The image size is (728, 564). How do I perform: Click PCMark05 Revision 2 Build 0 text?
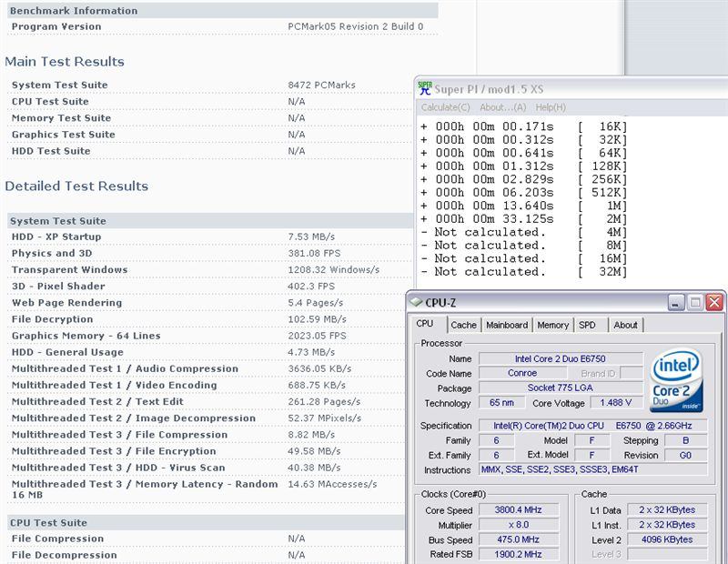(x=355, y=26)
